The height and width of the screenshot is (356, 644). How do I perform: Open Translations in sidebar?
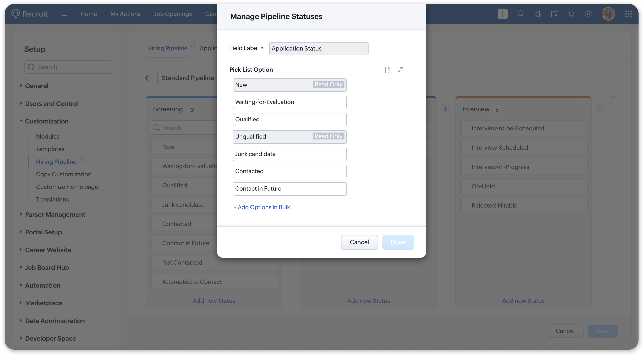click(x=52, y=199)
